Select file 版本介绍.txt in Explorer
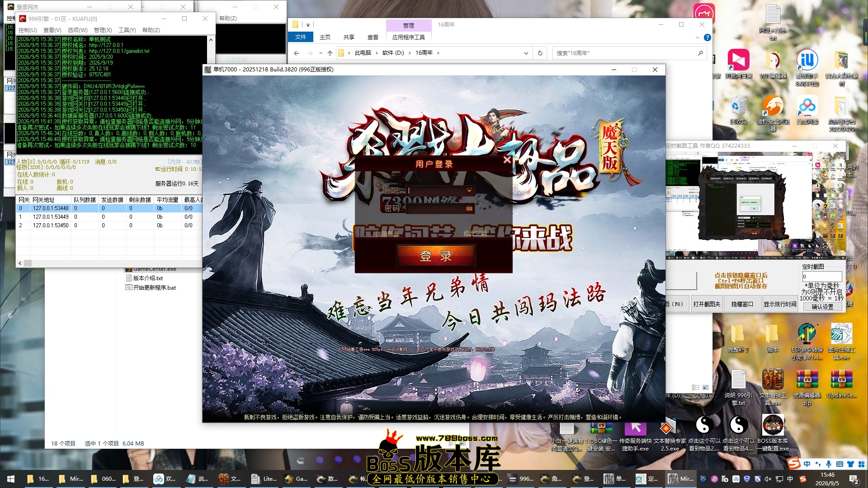Image resolution: width=868 pixels, height=488 pixels. coord(148,278)
